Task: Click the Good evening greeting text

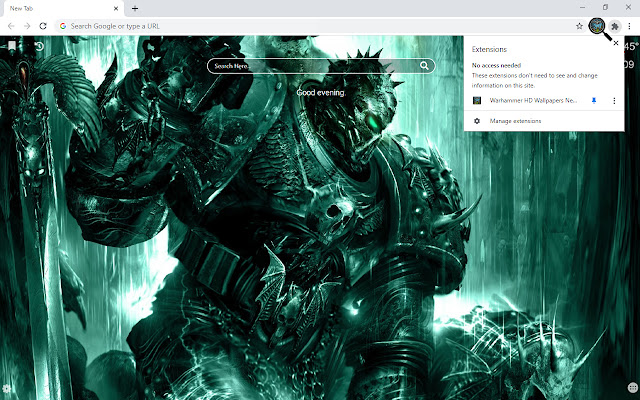Action: tap(321, 93)
